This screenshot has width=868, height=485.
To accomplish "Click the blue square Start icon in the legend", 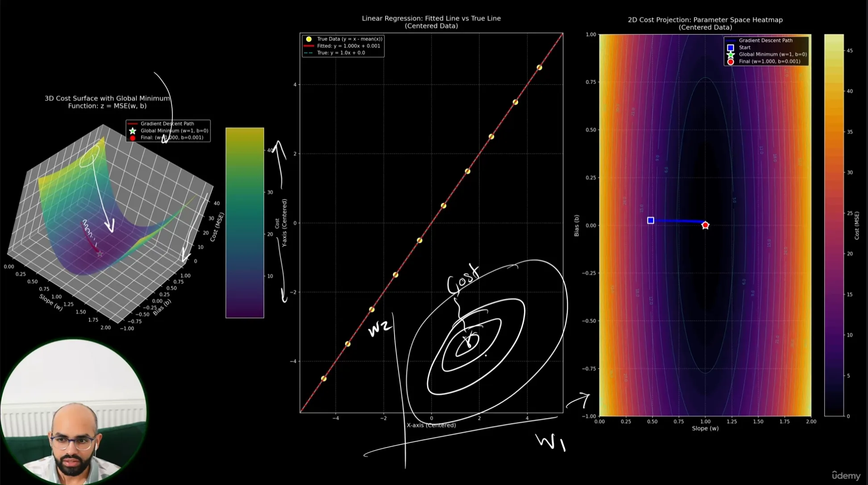I will click(x=731, y=47).
